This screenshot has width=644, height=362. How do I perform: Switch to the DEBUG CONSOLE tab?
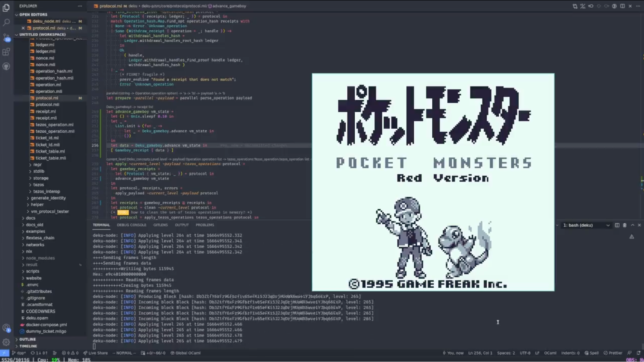tap(131, 225)
